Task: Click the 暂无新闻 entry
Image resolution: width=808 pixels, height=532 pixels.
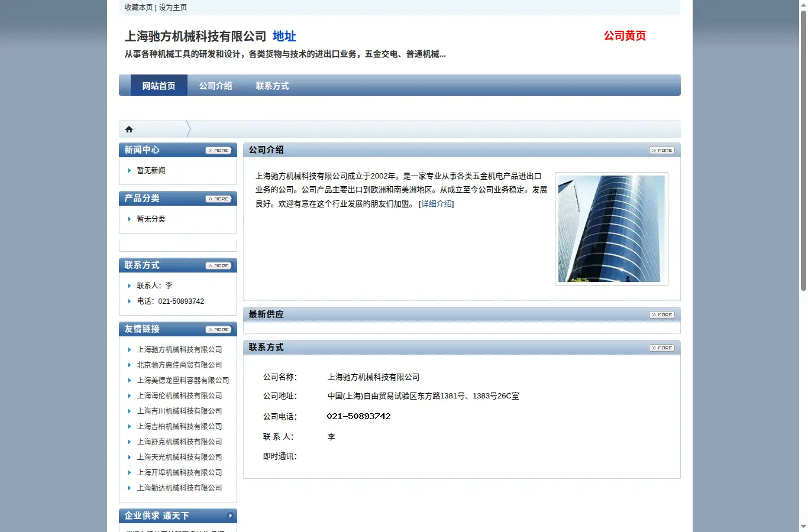Action: [151, 171]
